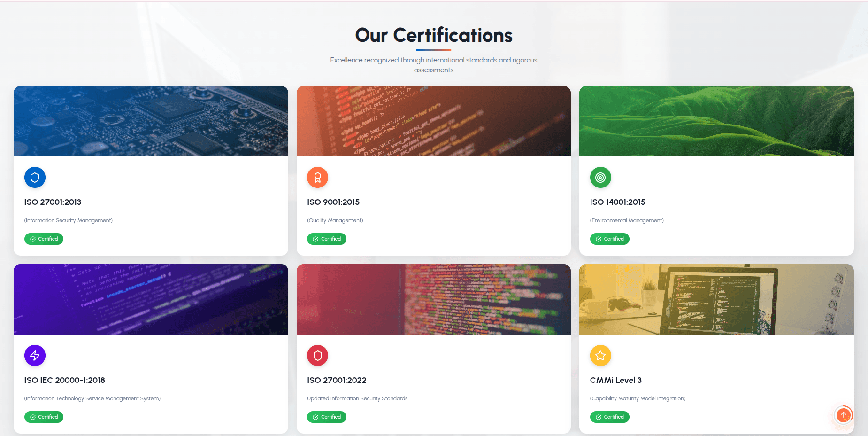This screenshot has width=868, height=436.
Task: Click the Certified badge under CMMi Level 3
Action: [609, 417]
